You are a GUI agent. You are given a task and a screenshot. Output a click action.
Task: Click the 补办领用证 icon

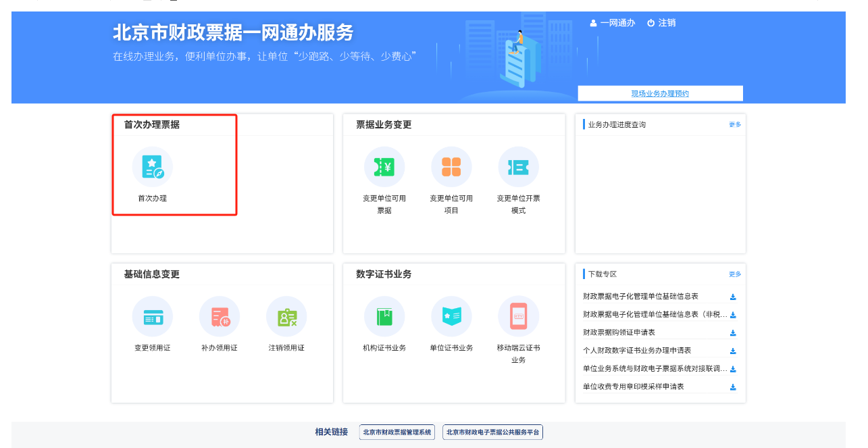(220, 316)
